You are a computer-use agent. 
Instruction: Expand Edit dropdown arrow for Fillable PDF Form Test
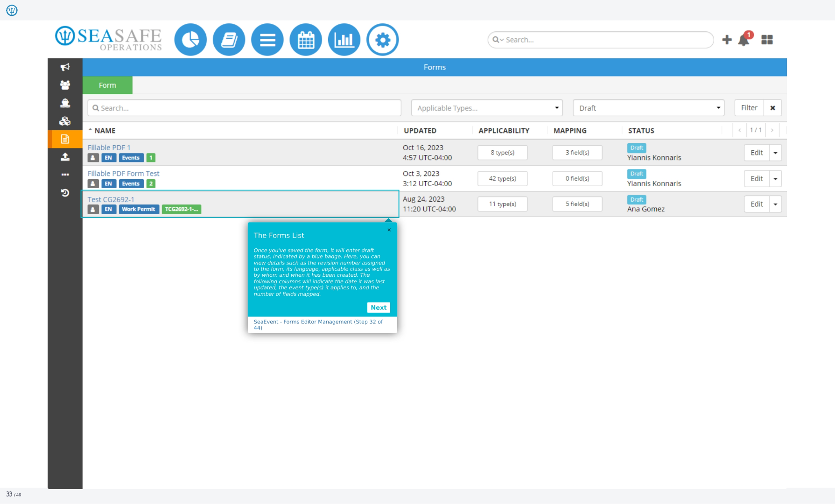[x=775, y=179]
